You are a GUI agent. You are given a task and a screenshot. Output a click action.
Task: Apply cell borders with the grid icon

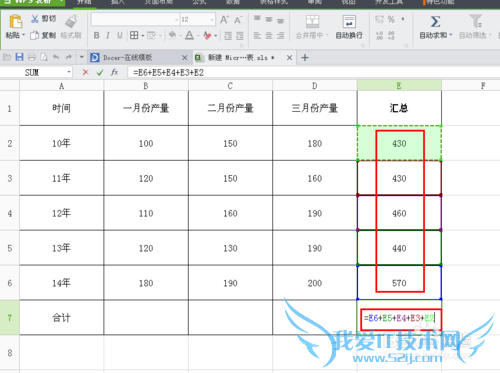click(134, 35)
